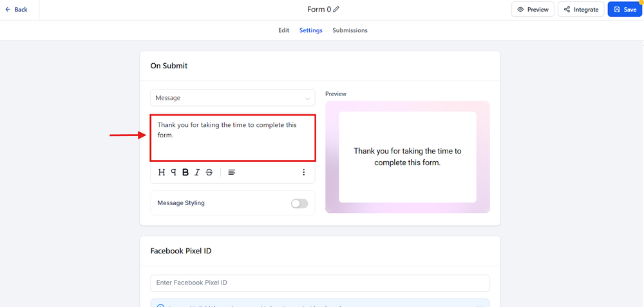Click the Facebook Pixel ID heading
The image size is (644, 307).
181,251
